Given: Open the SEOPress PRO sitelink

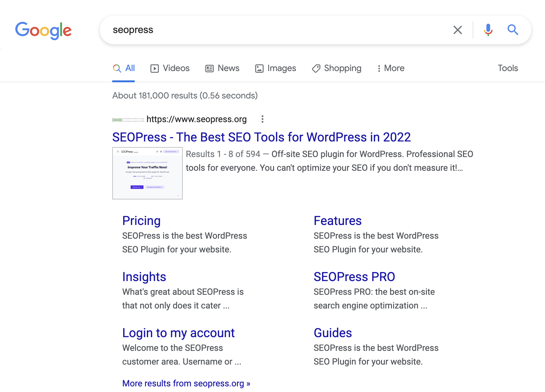Looking at the screenshot, I should click(x=354, y=277).
